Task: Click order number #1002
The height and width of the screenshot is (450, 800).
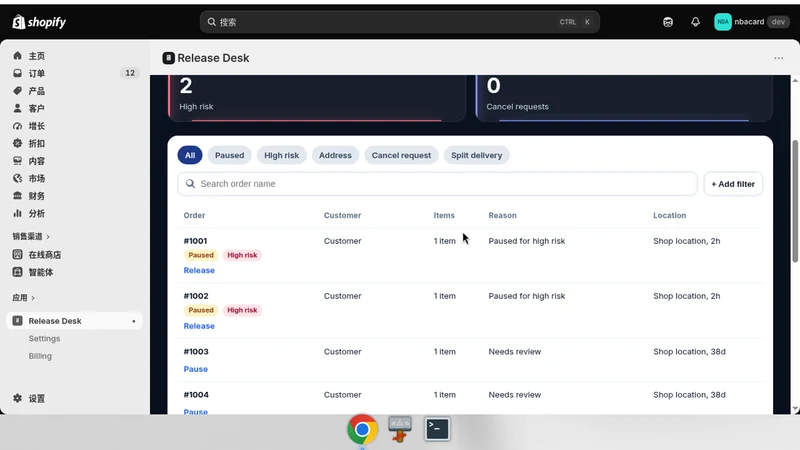Action: tap(196, 296)
